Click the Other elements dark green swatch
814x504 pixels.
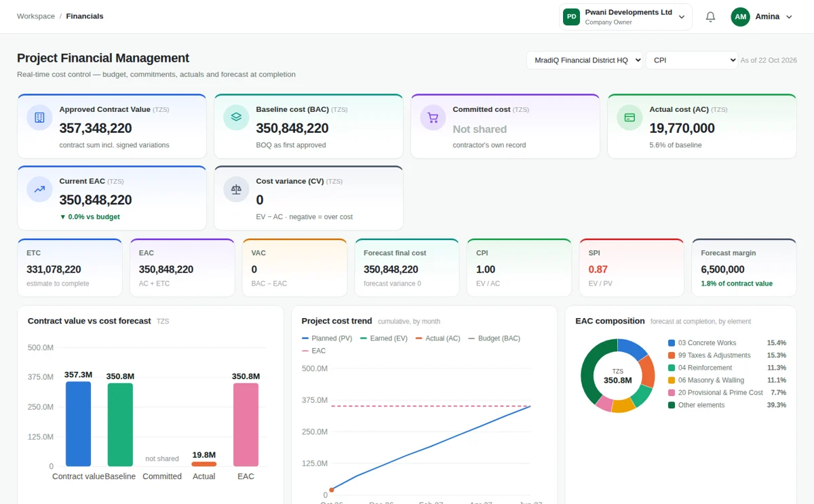pyautogui.click(x=672, y=405)
